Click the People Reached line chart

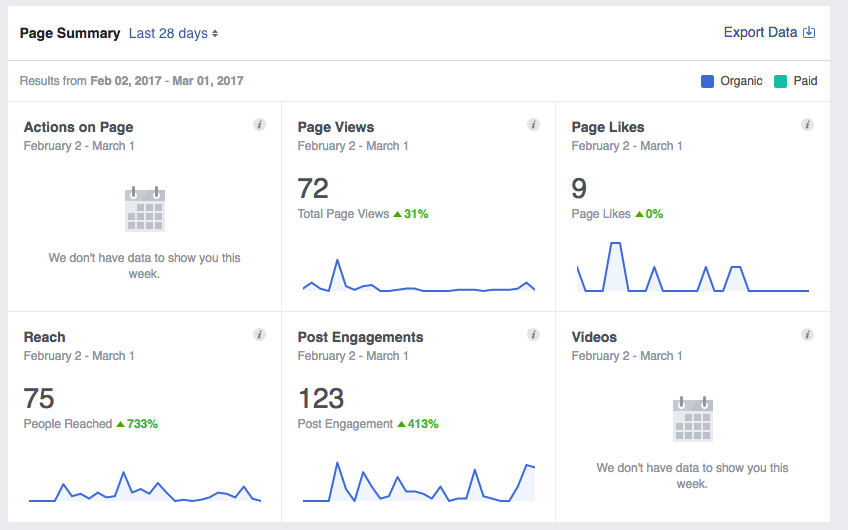tap(144, 488)
